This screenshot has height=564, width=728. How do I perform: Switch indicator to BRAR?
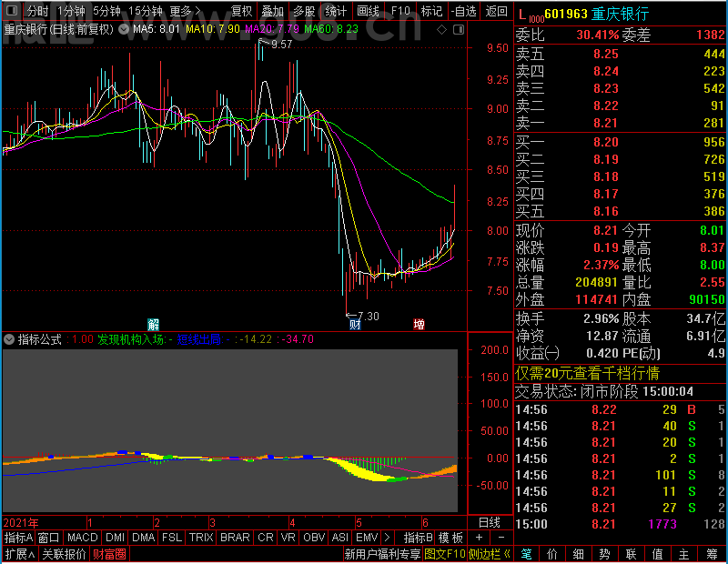[x=235, y=538]
